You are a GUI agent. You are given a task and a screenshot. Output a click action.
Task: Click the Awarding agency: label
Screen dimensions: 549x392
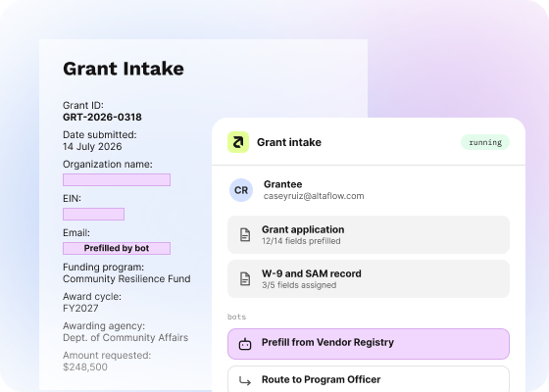point(104,325)
